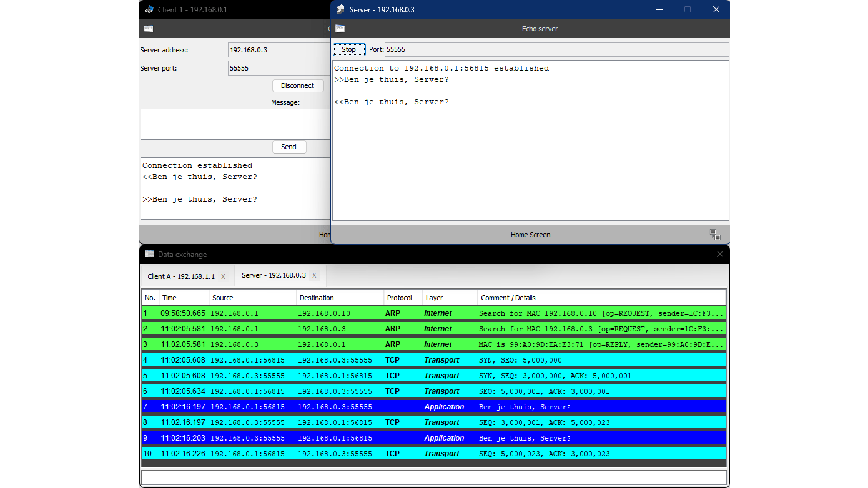Click the 'Message:' label in Client 1

285,102
